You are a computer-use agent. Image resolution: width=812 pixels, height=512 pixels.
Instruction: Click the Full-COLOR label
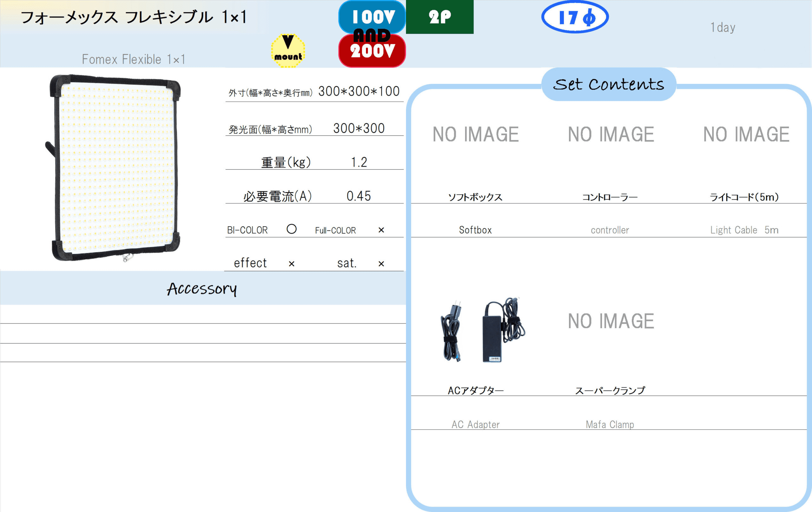click(335, 230)
